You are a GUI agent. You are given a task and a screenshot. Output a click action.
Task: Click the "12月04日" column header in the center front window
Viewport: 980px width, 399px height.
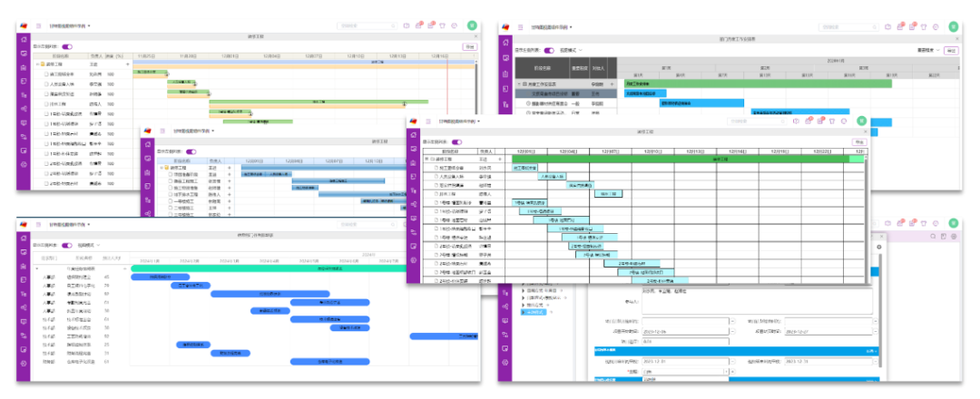point(568,151)
